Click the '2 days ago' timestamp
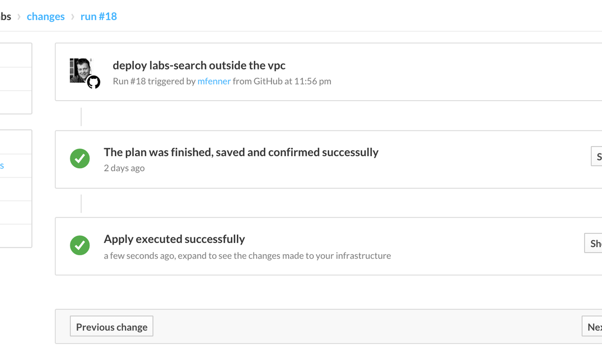This screenshot has width=602, height=364. (x=124, y=168)
